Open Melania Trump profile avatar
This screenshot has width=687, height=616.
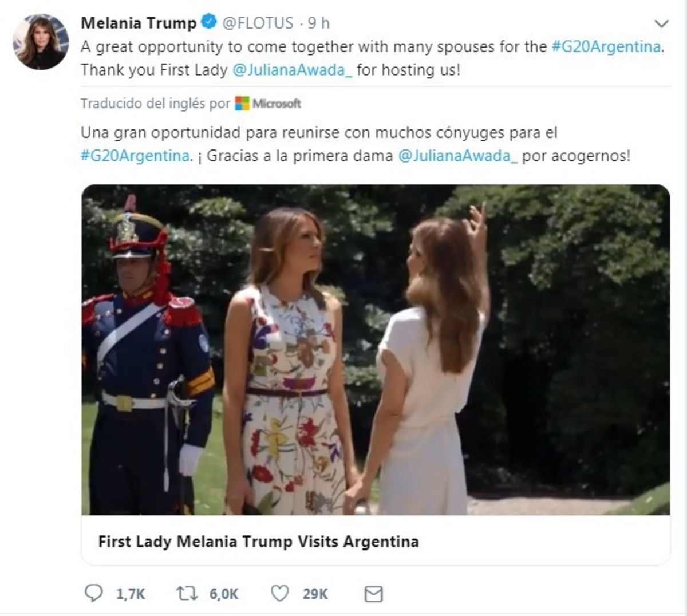41,42
